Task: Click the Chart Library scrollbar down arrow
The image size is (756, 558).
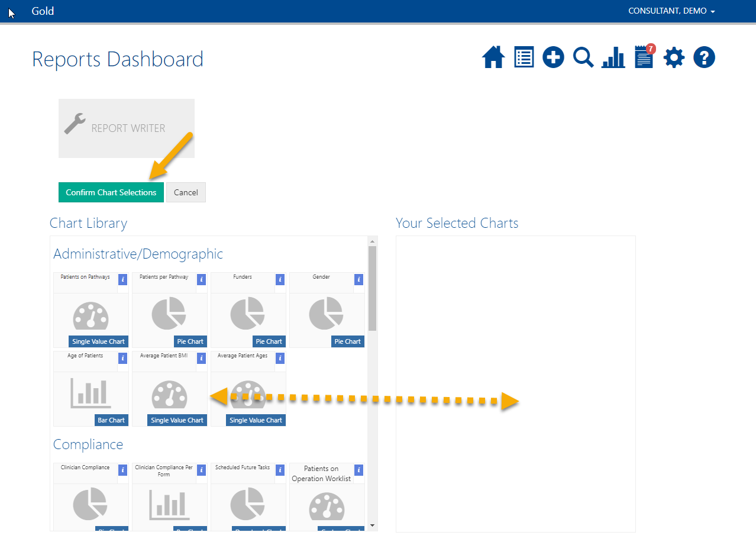Action: click(x=373, y=526)
